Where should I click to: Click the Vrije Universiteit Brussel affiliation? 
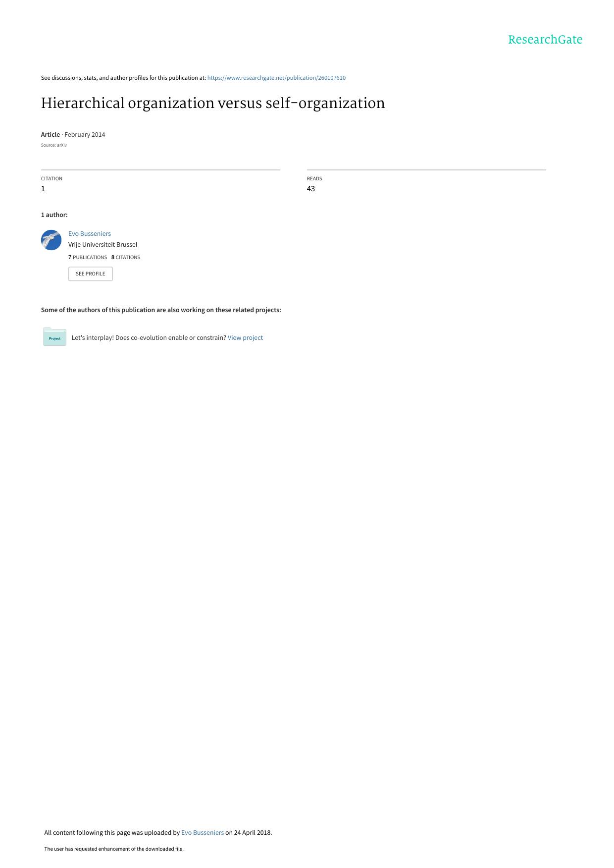(x=102, y=244)
